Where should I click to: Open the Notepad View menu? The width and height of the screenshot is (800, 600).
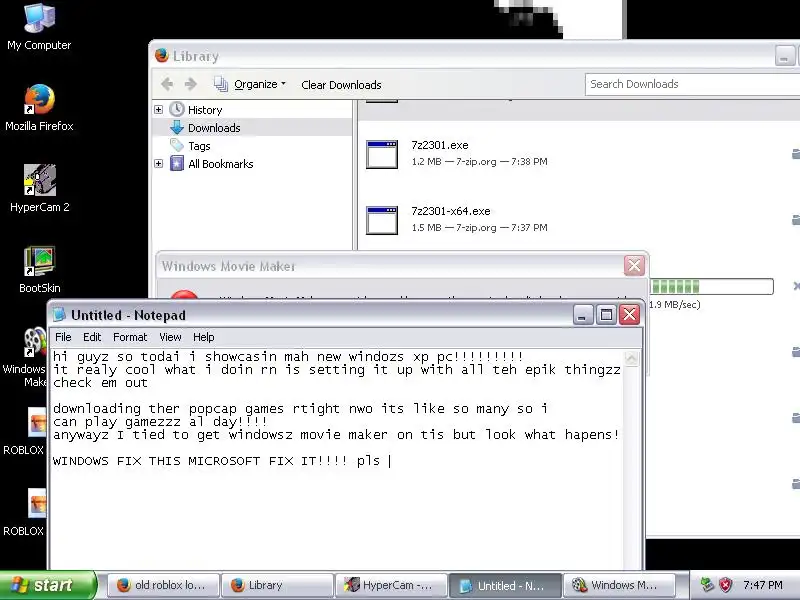(x=170, y=337)
